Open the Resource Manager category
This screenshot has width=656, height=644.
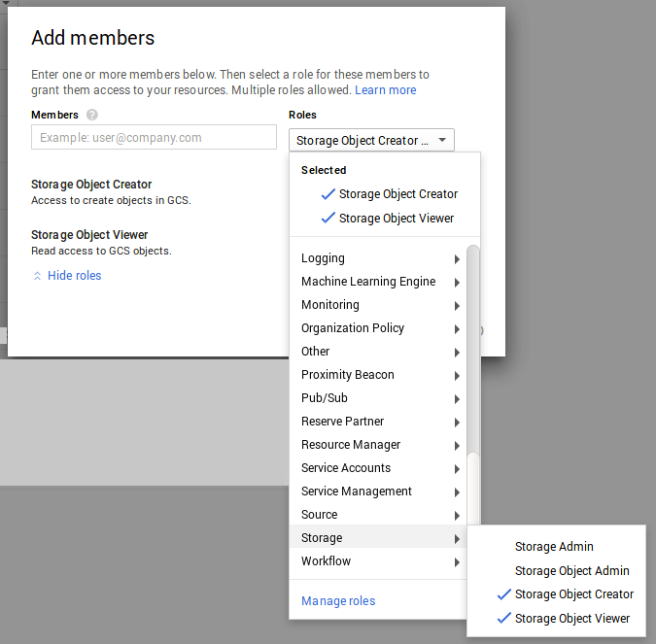378,445
